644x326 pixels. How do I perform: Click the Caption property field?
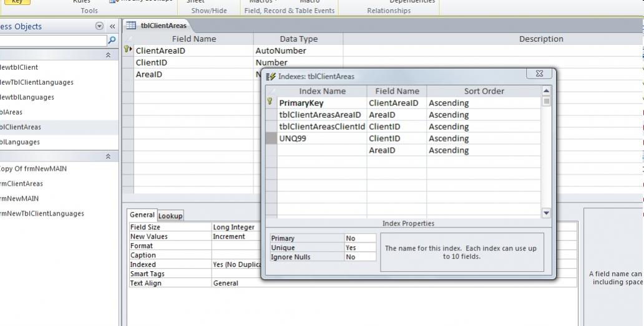click(236, 256)
